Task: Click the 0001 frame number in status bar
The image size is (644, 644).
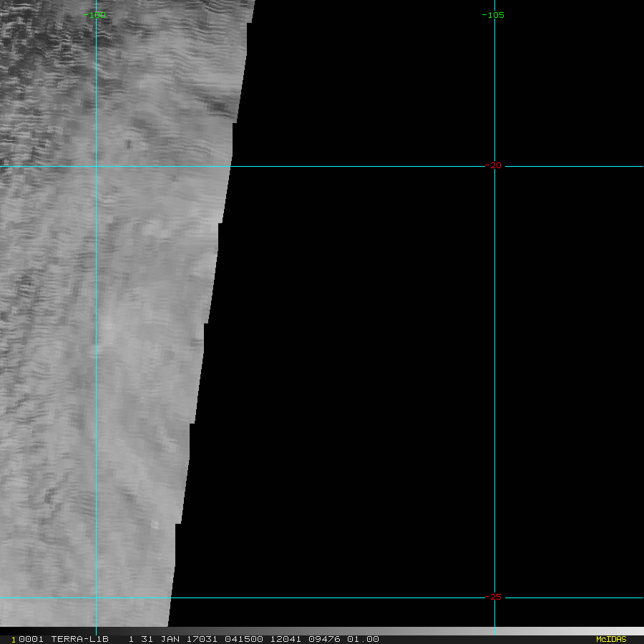Action: point(31,639)
